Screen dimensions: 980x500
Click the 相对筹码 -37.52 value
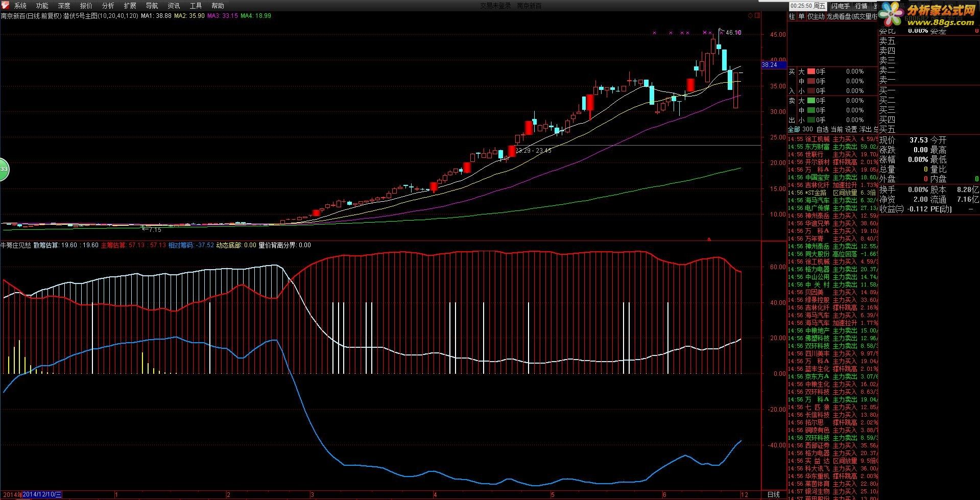(192, 245)
